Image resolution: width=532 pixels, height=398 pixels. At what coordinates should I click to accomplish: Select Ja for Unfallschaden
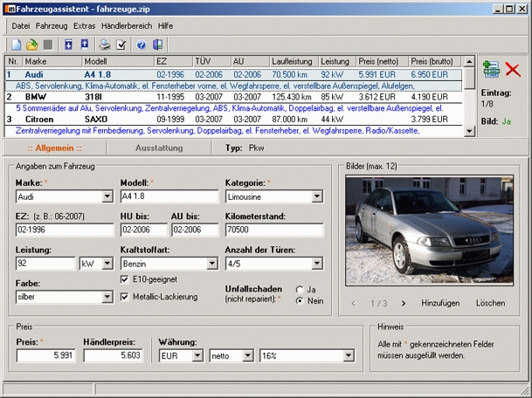[301, 289]
